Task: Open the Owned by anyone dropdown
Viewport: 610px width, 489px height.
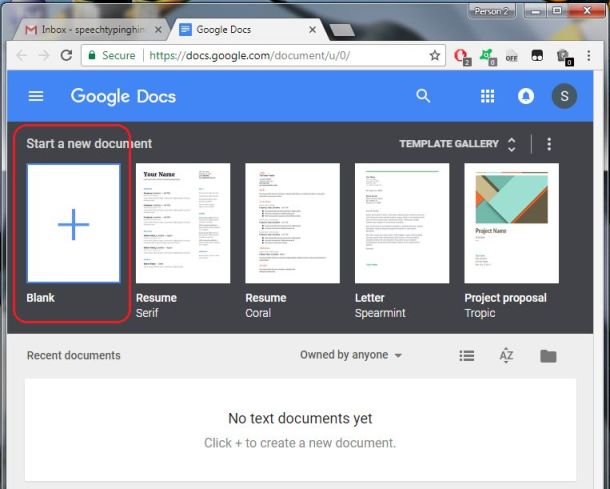Action: pyautogui.click(x=351, y=355)
